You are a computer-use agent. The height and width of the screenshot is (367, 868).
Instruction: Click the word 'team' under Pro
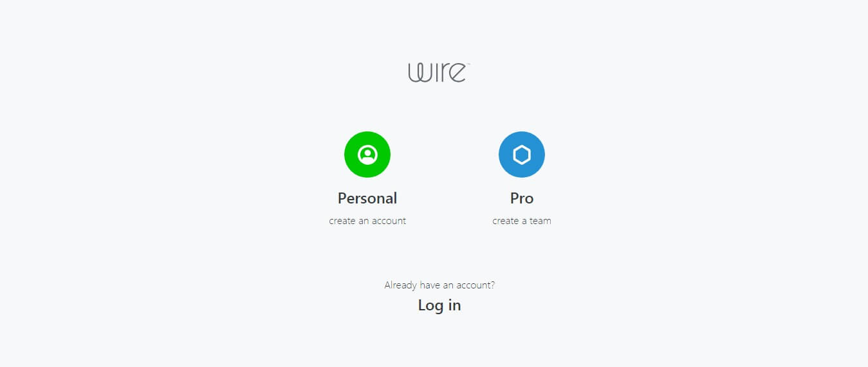pos(540,221)
